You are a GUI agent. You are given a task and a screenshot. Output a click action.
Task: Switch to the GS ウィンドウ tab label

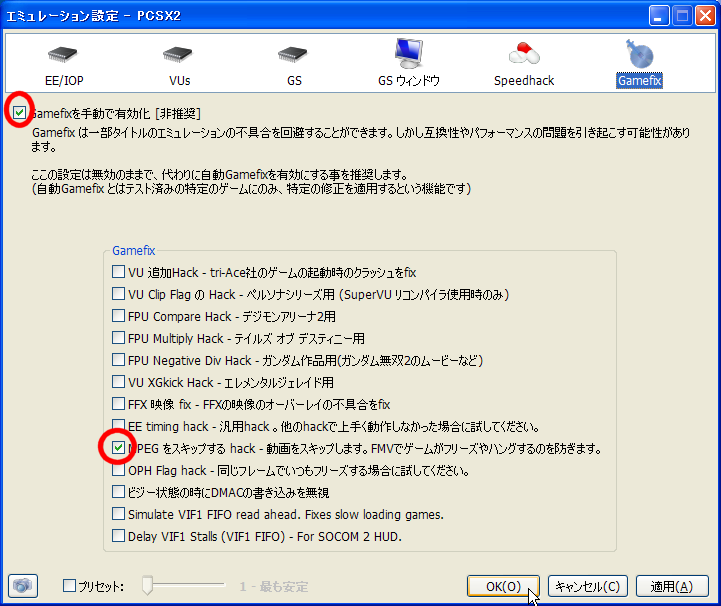pyautogui.click(x=409, y=80)
